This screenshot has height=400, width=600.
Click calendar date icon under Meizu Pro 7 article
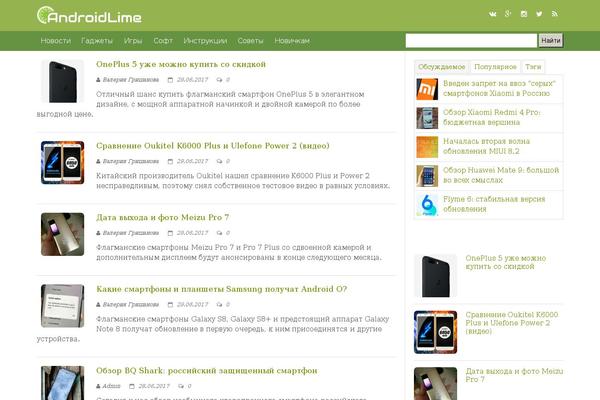pos(170,233)
